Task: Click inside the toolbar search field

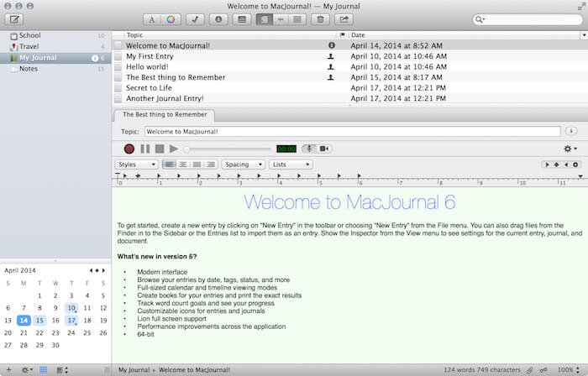Action: tap(528, 19)
